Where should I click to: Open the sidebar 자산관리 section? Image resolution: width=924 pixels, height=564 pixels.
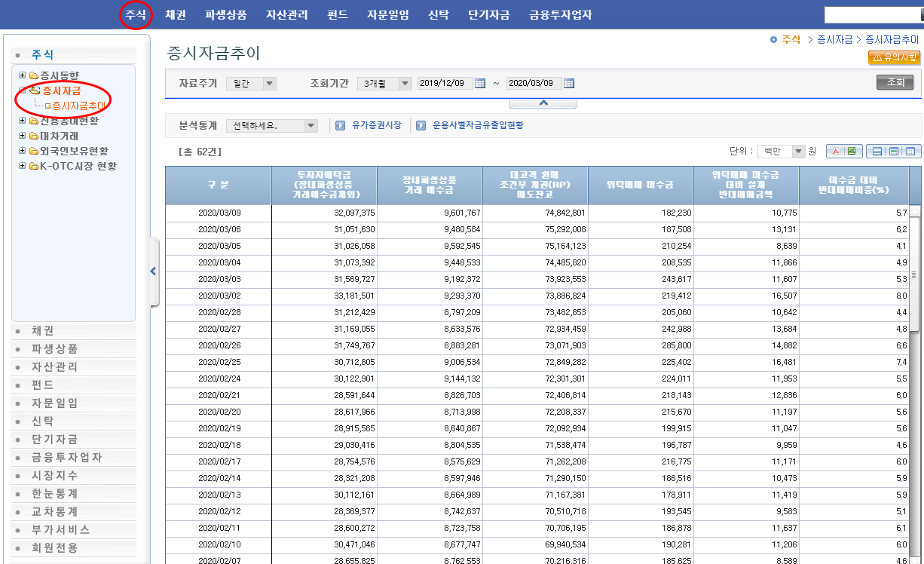74,367
